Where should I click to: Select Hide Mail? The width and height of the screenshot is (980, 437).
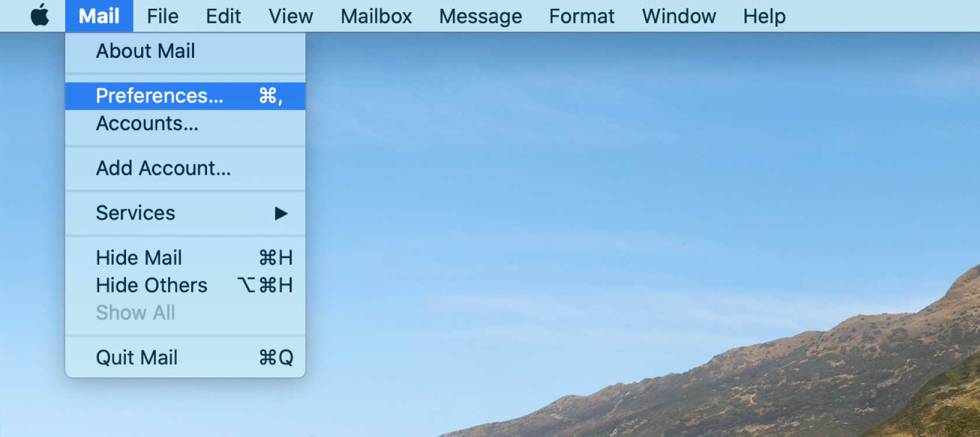click(x=185, y=258)
